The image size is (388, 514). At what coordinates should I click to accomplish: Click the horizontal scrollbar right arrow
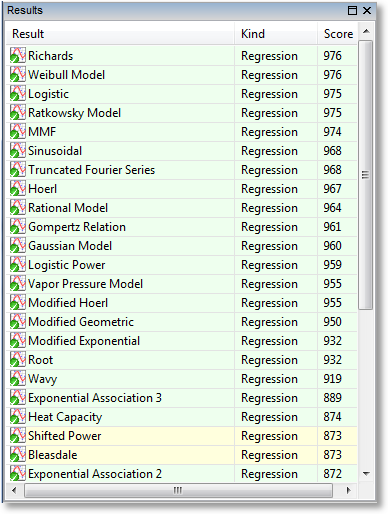349,490
